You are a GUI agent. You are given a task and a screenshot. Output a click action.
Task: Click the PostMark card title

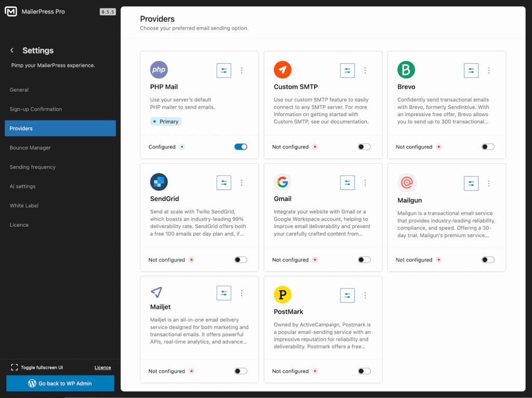(288, 311)
